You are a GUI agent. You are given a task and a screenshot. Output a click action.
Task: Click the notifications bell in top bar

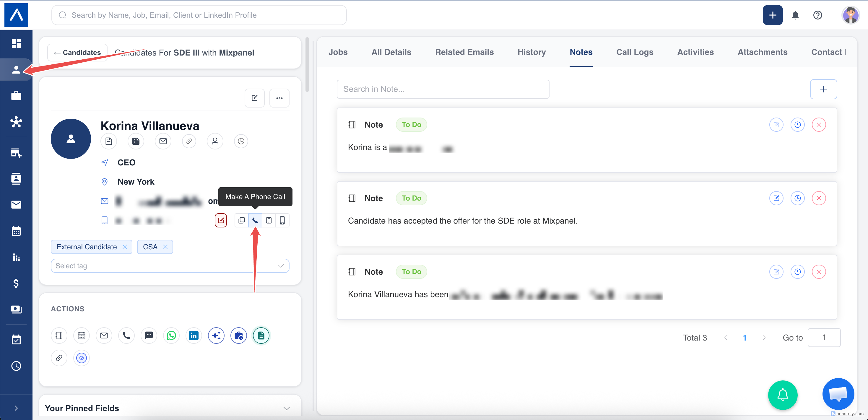795,15
